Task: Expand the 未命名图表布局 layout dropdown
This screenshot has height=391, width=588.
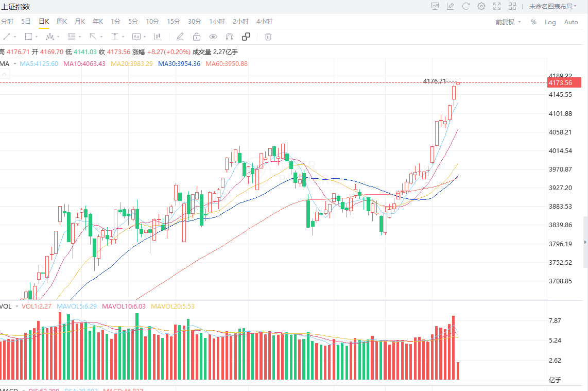Action: pyautogui.click(x=553, y=6)
